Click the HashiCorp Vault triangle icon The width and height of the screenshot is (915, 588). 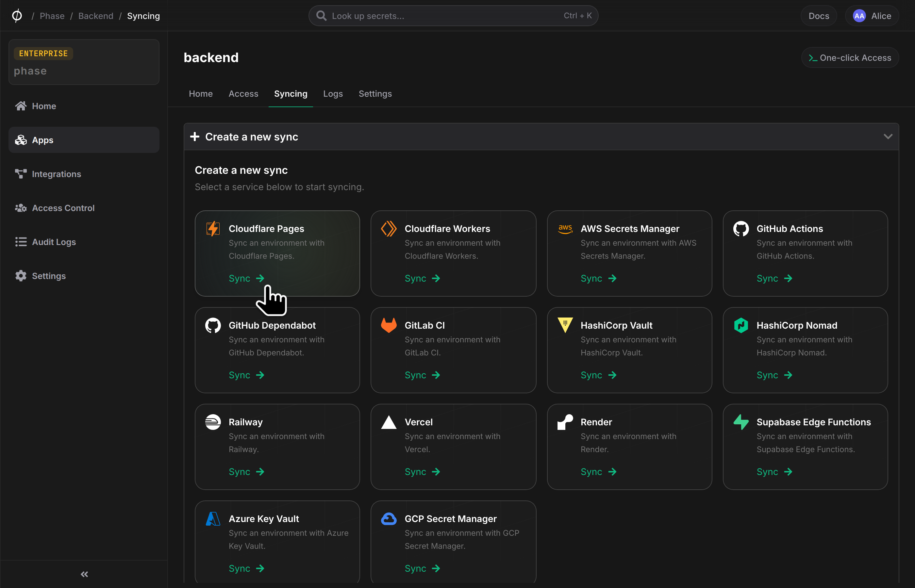coord(565,325)
